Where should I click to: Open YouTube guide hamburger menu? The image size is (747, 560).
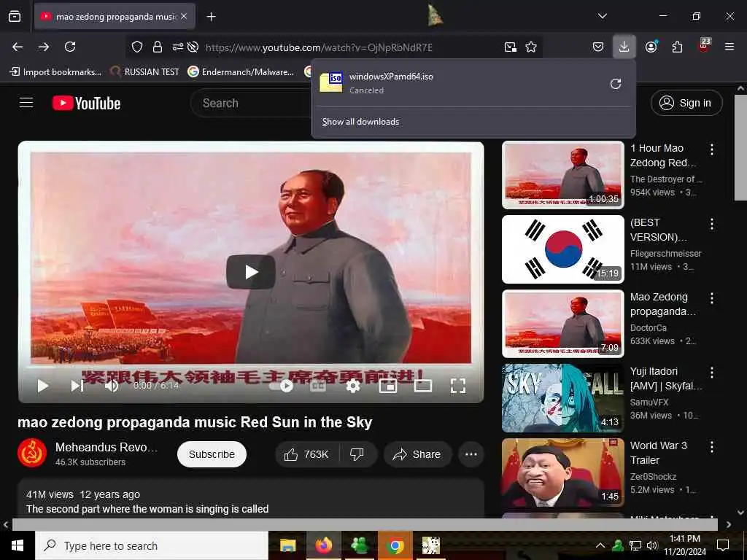26,103
